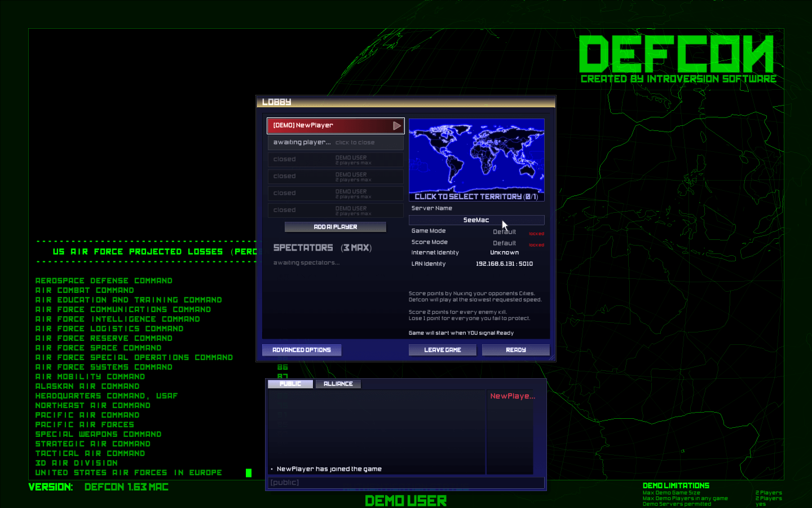Viewport: 812px width, 508px height.
Task: Switch to the Public chat tab
Action: click(x=290, y=384)
